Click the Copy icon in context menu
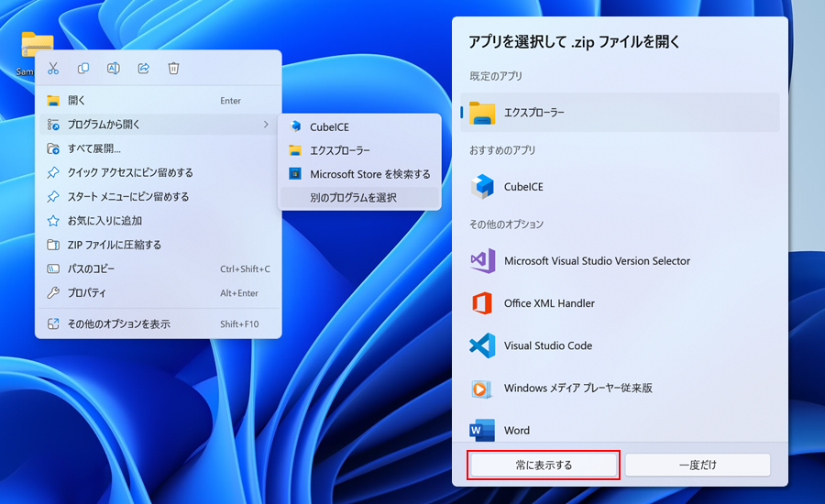Screen dimensions: 825x504 pyautogui.click(x=83, y=69)
